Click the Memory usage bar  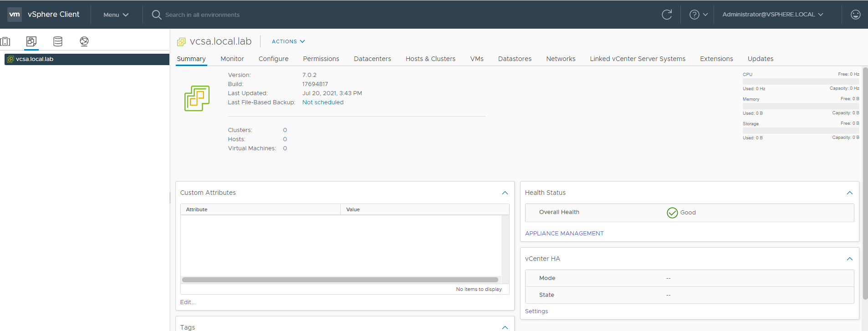801,106
